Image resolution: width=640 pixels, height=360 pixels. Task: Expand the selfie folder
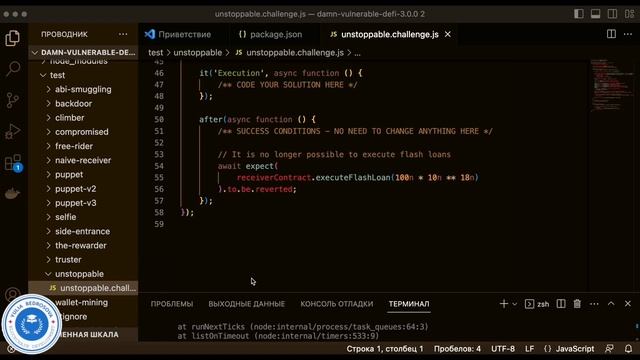tap(84, 217)
